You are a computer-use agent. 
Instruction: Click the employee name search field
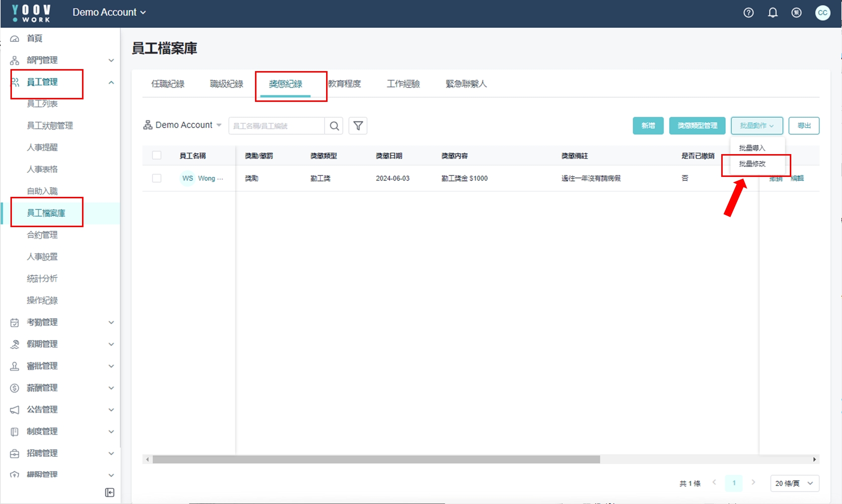(x=276, y=126)
